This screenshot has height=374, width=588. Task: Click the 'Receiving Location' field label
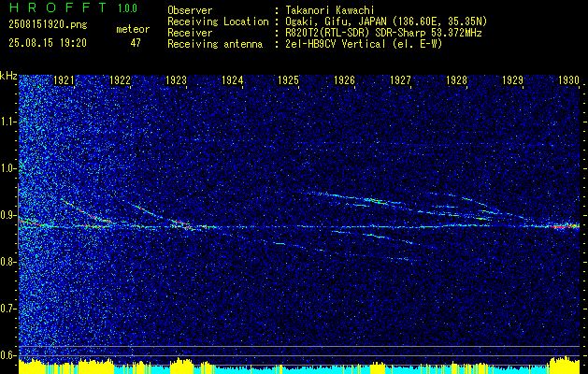pos(218,22)
